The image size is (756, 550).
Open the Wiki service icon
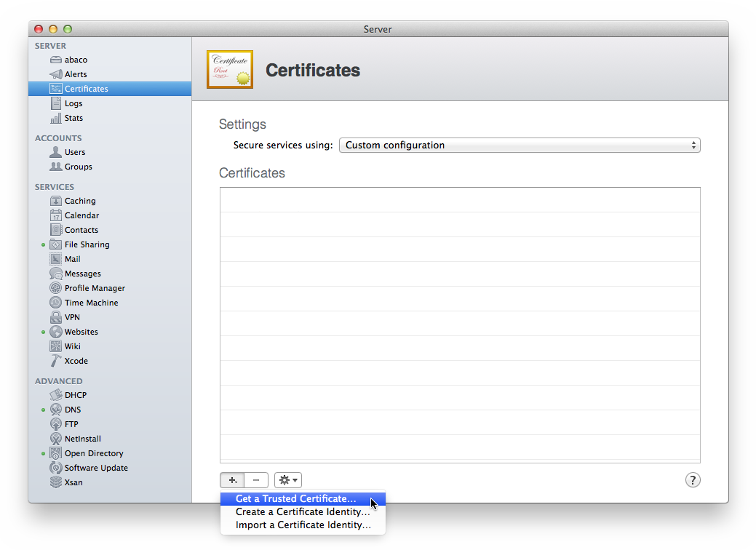coord(56,346)
